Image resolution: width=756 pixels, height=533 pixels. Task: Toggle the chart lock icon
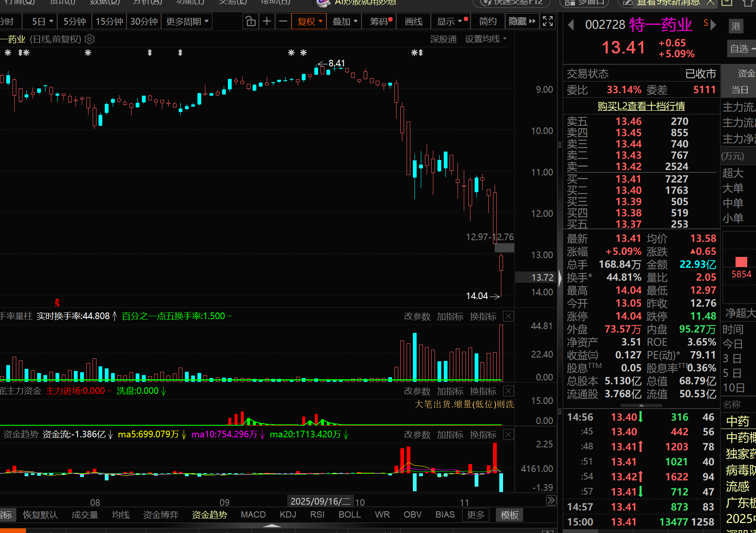250,21
